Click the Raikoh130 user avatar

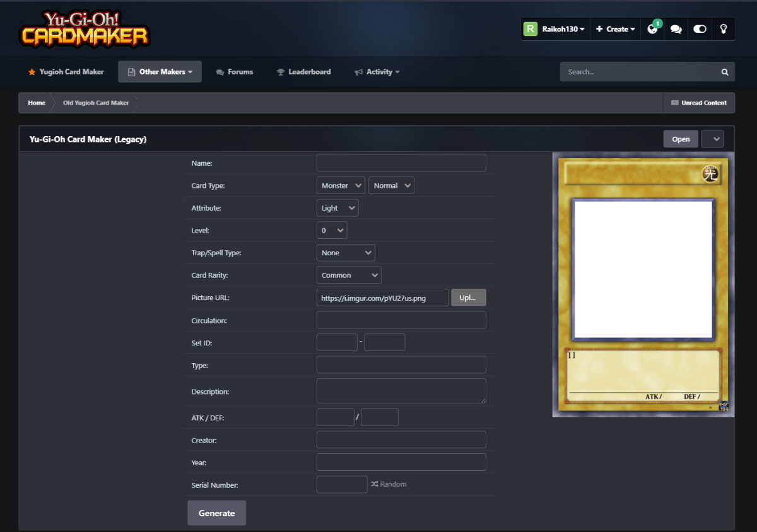click(531, 29)
